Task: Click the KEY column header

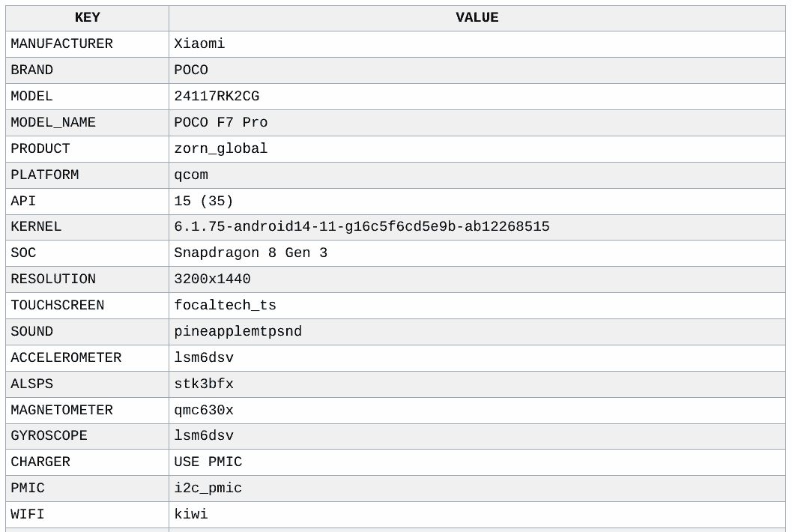Action: pos(87,18)
